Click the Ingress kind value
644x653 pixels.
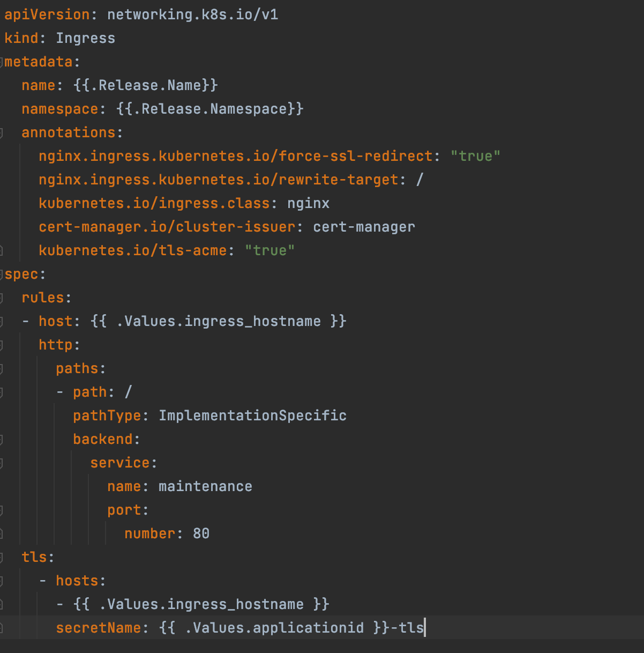pos(85,38)
